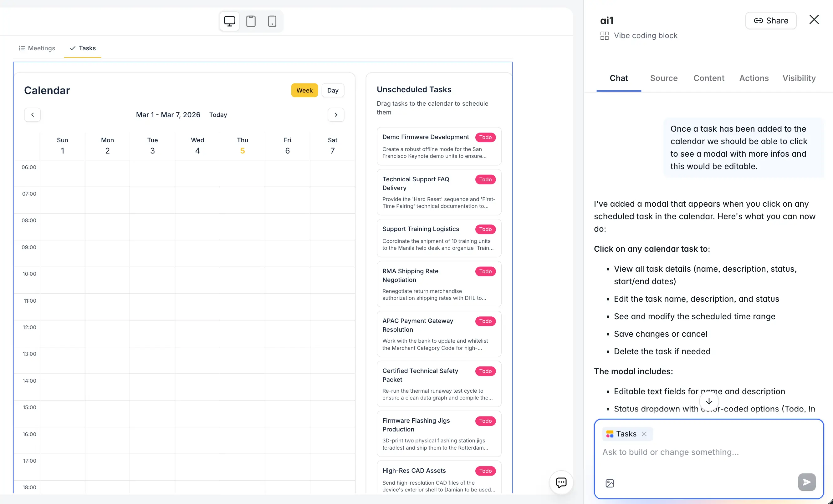Attach an image in the chat input
This screenshot has width=833, height=504.
(x=610, y=483)
